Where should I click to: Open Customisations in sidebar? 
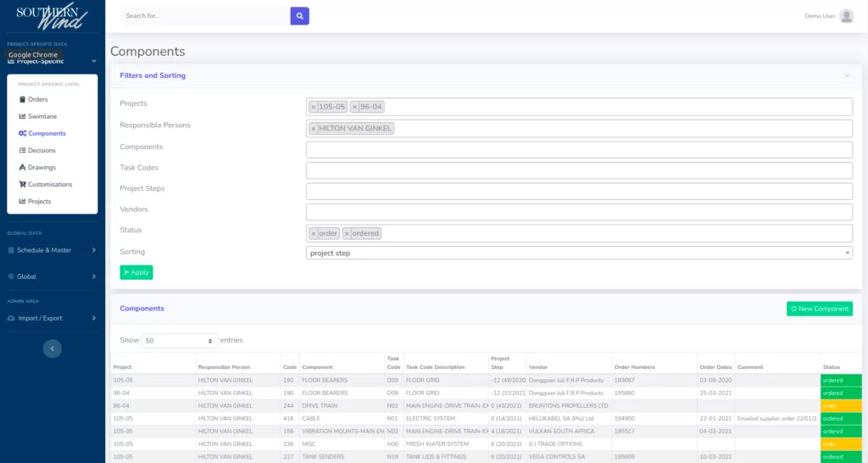(x=46, y=184)
